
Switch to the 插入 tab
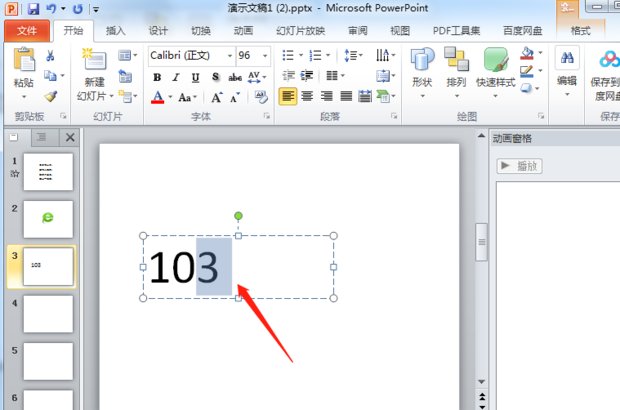pos(115,31)
